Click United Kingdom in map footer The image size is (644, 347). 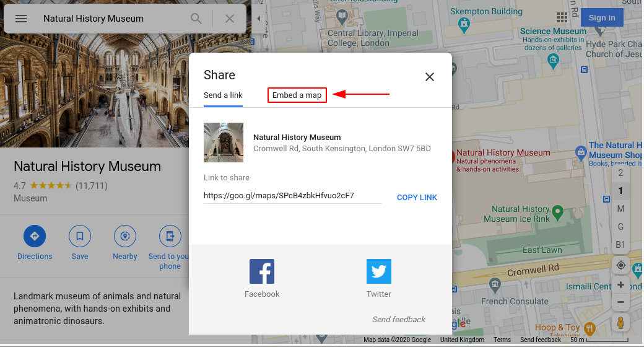462,340
